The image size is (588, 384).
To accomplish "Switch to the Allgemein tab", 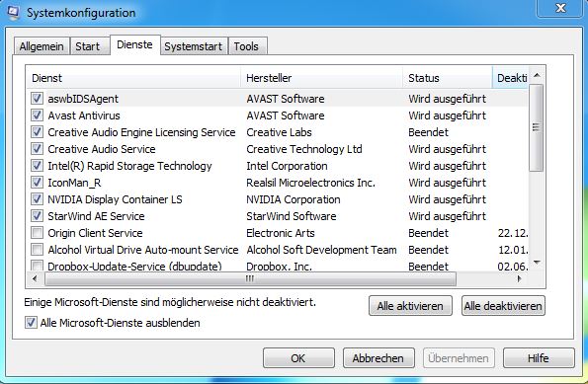I will pyautogui.click(x=42, y=46).
